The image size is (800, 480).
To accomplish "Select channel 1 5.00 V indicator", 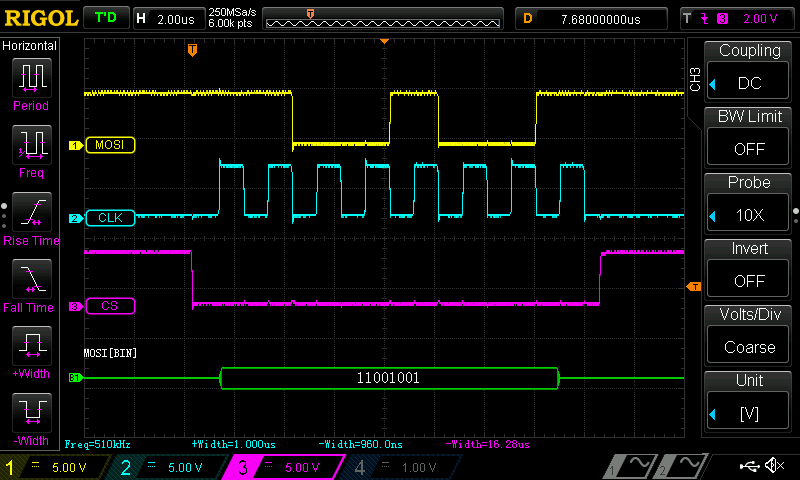I will click(x=55, y=467).
